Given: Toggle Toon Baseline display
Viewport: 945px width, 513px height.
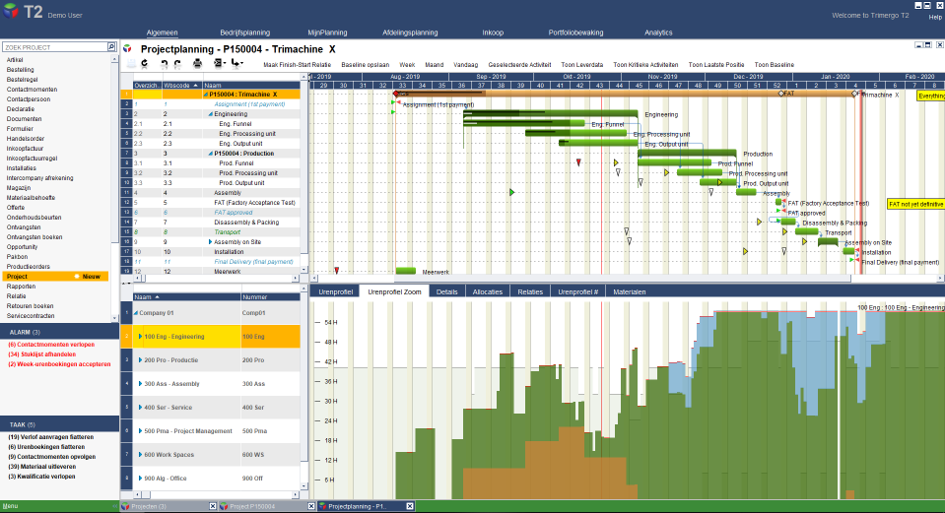Looking at the screenshot, I should [774, 65].
